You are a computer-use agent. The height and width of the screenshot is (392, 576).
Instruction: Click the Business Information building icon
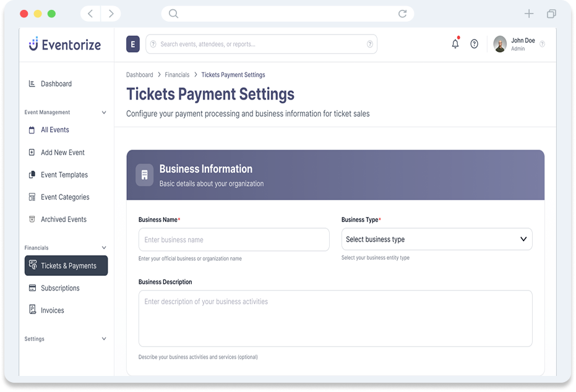tap(145, 175)
